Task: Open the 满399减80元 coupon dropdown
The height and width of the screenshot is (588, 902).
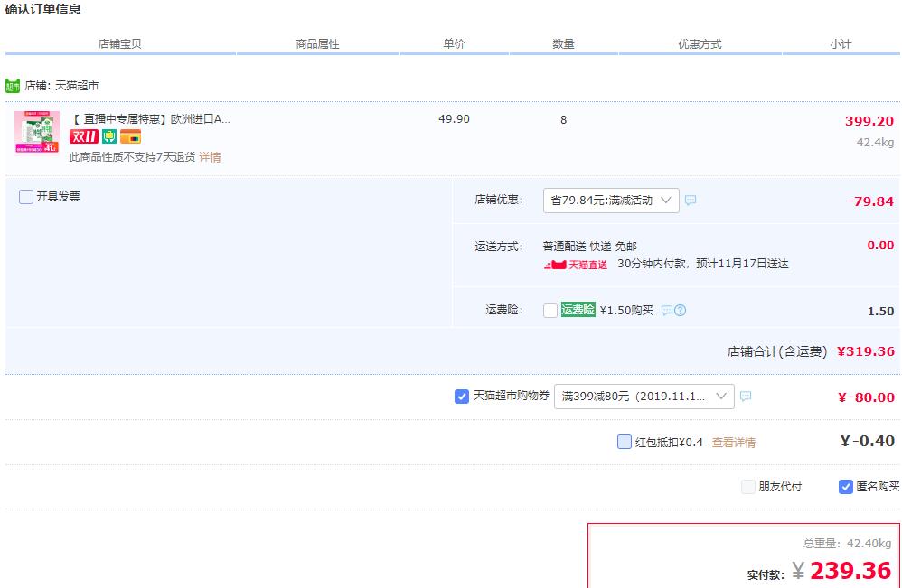Action: coord(644,397)
